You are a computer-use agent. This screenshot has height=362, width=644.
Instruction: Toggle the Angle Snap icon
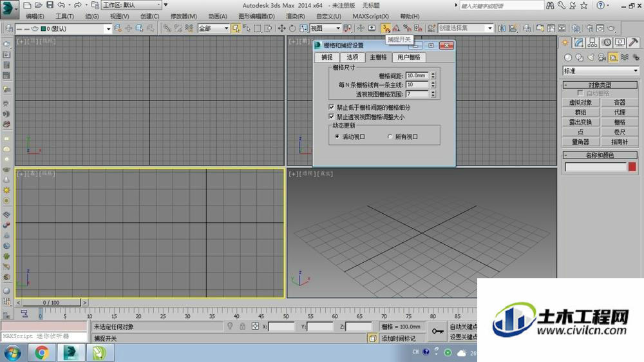click(396, 28)
